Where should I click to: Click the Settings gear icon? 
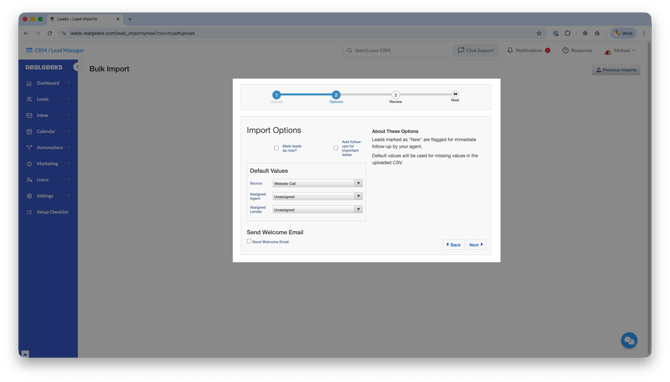(x=29, y=196)
